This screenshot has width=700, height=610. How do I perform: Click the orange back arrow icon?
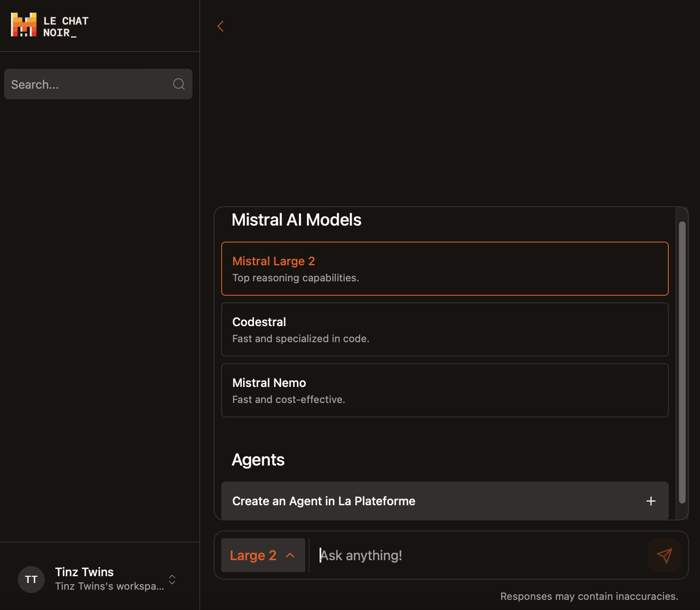point(220,26)
